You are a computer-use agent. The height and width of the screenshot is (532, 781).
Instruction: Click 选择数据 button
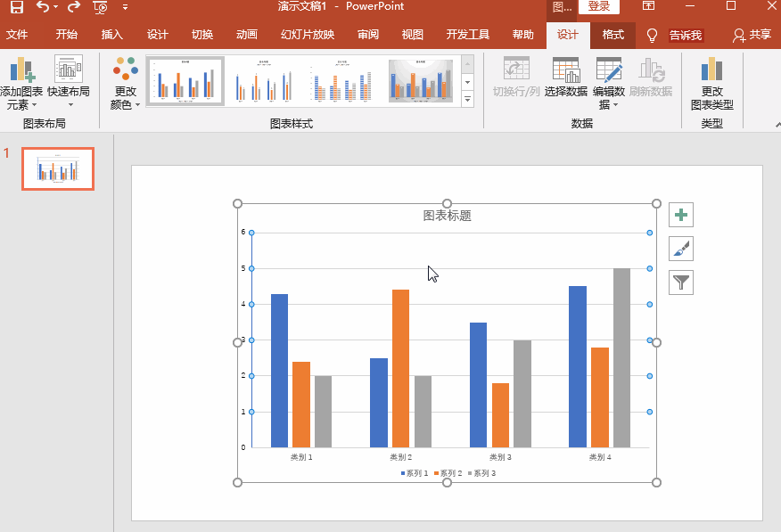pos(566,78)
